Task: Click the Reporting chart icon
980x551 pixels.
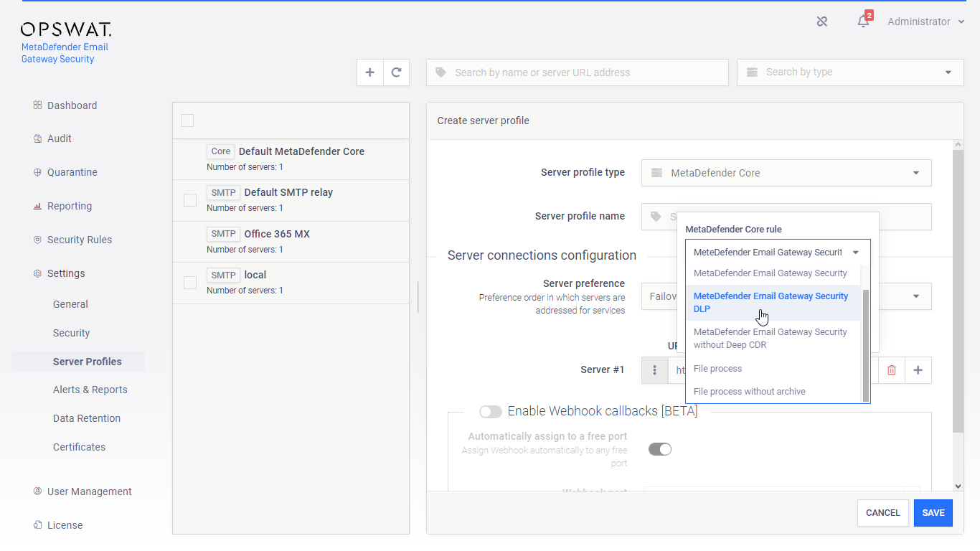Action: [x=37, y=206]
